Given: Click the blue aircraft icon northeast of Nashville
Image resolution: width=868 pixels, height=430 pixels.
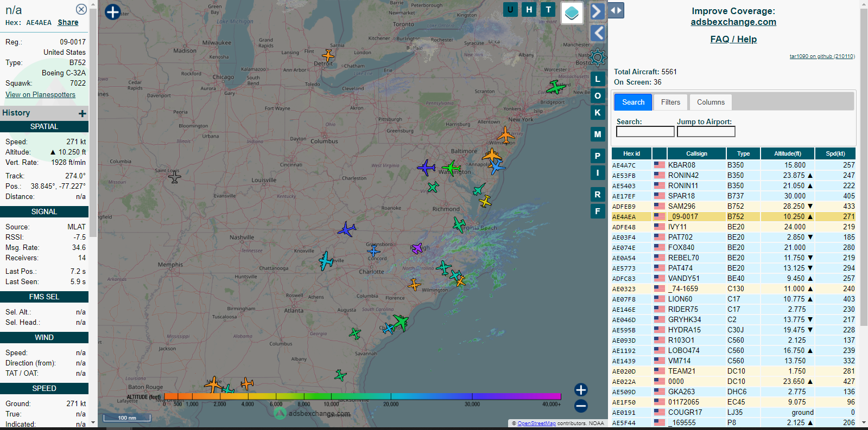Looking at the screenshot, I should [x=346, y=229].
